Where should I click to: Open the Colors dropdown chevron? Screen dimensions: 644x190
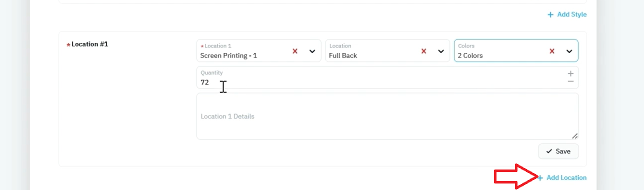569,51
